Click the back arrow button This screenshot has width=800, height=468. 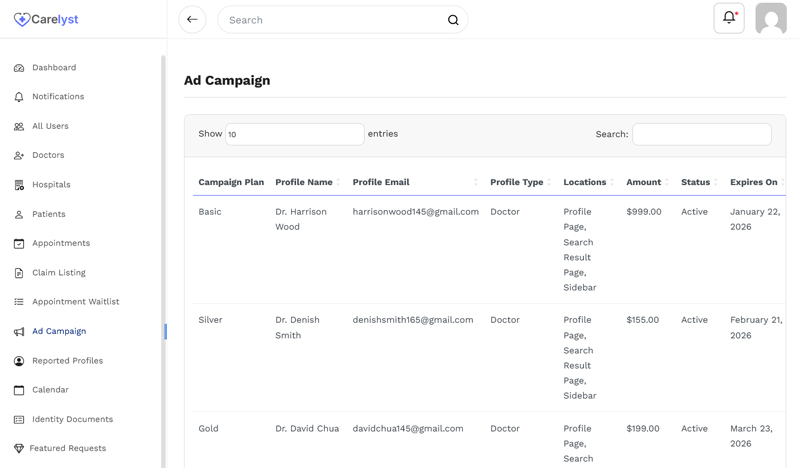(x=192, y=19)
